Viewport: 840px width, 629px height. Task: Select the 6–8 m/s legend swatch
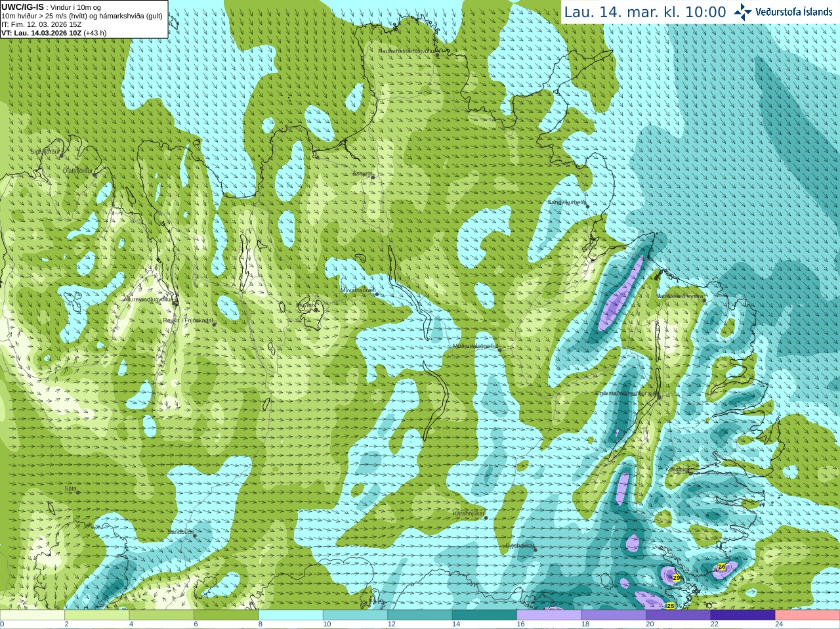226,615
